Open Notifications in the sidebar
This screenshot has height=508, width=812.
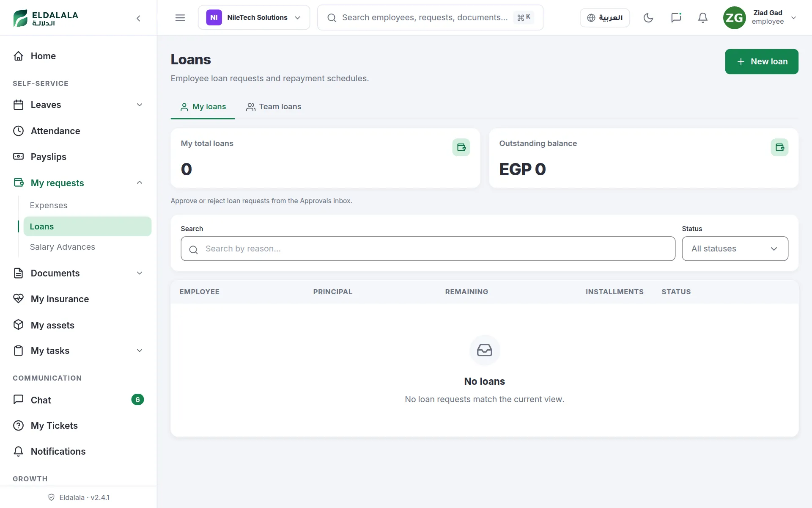[79, 451]
